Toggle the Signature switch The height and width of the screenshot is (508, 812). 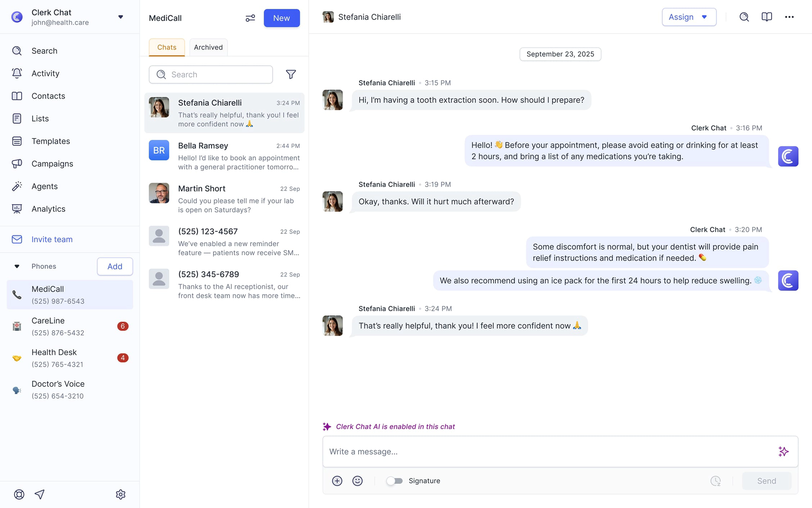click(x=394, y=481)
